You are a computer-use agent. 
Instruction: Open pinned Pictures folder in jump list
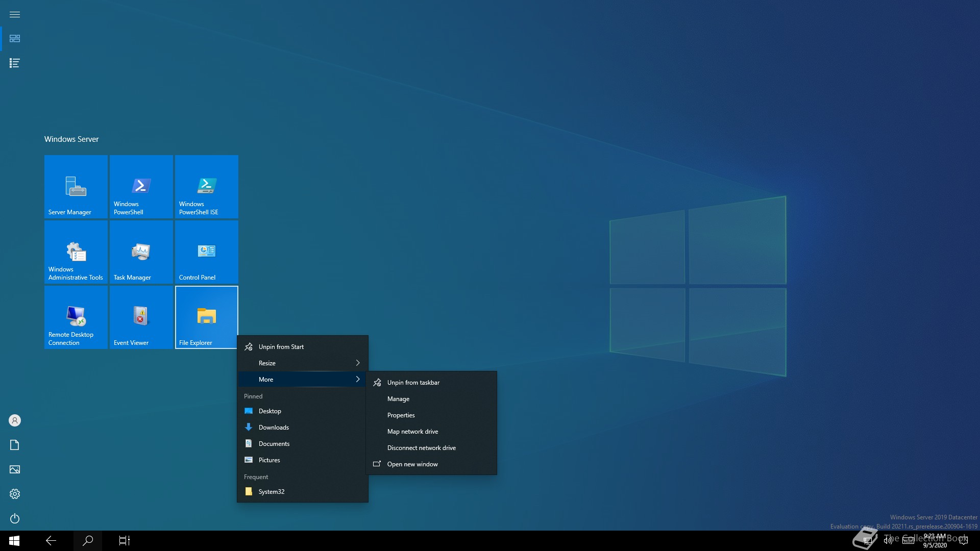[x=303, y=460]
